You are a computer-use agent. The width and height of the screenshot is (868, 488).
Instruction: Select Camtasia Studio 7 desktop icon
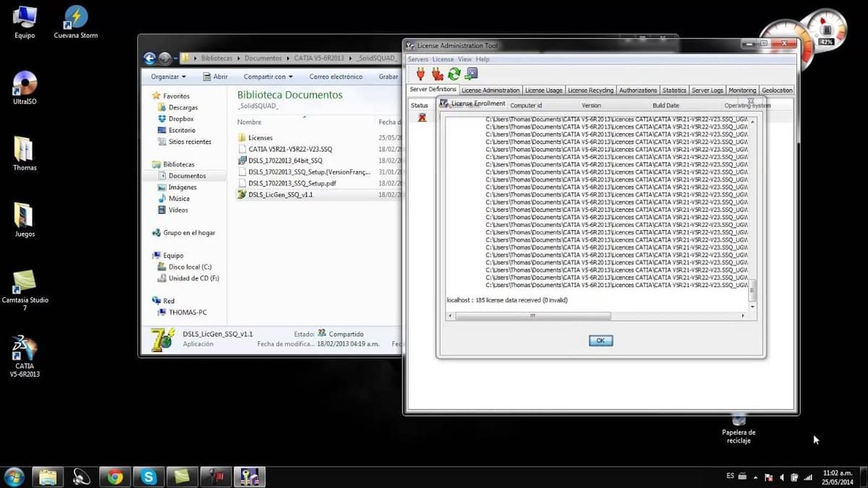point(25,290)
